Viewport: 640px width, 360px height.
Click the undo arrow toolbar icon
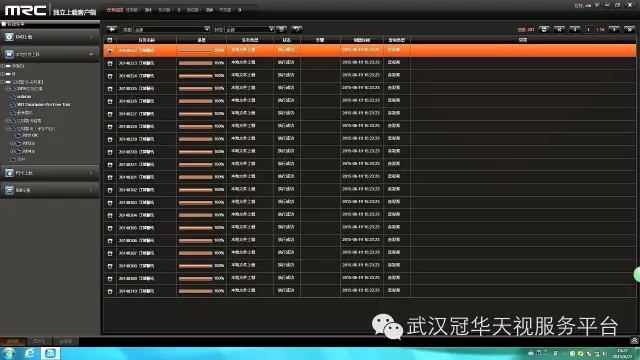point(297,29)
